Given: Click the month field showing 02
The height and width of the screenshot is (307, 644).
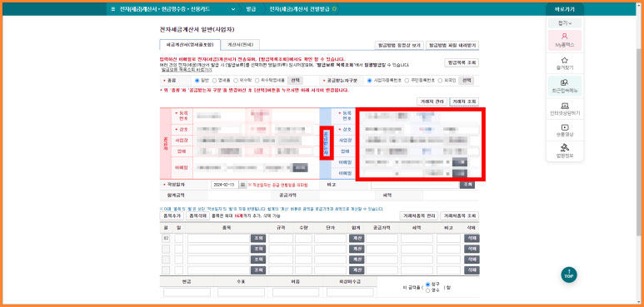Looking at the screenshot, I should tap(166, 238).
